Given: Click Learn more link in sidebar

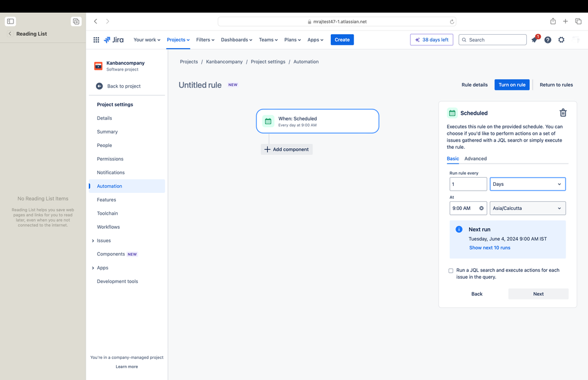Looking at the screenshot, I should pyautogui.click(x=127, y=367).
